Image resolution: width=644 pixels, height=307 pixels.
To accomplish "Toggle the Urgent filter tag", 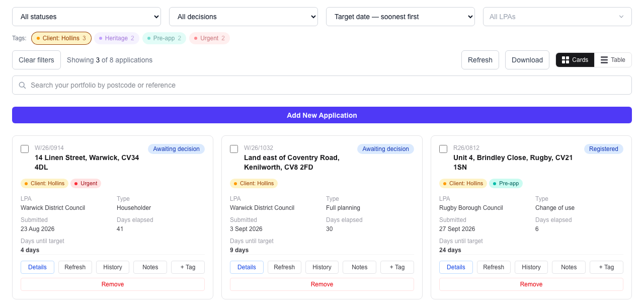I will 209,38.
